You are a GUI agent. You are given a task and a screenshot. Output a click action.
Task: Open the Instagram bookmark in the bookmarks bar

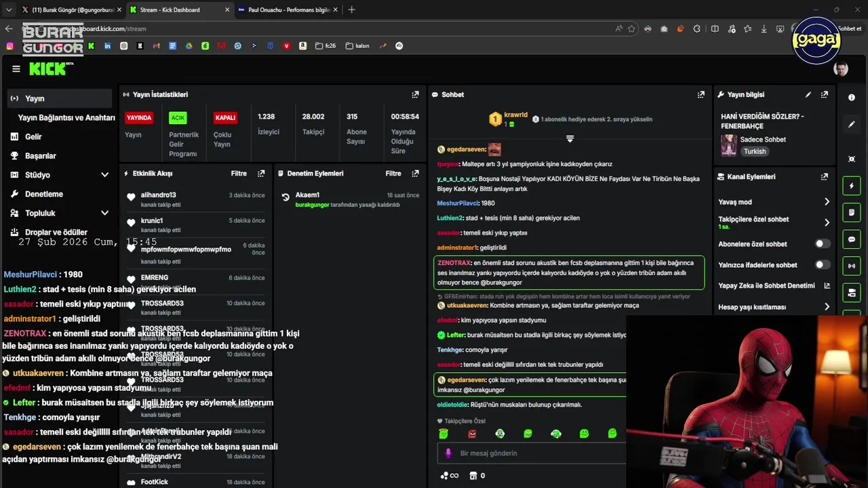point(9,46)
